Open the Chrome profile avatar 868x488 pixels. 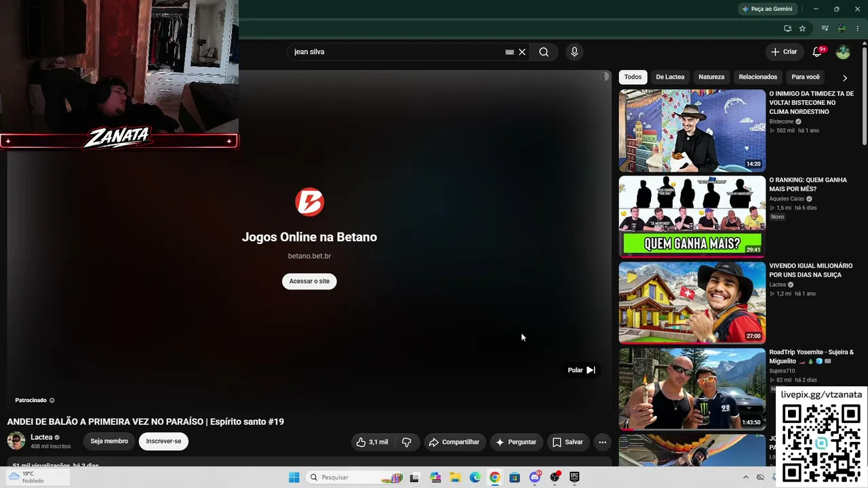coord(842,28)
